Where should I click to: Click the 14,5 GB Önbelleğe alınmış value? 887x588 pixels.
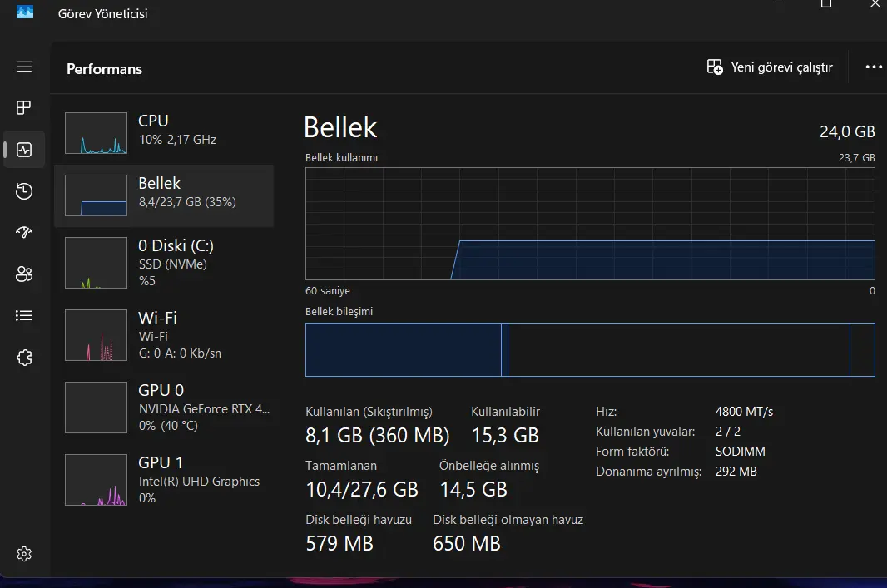pyautogui.click(x=473, y=490)
